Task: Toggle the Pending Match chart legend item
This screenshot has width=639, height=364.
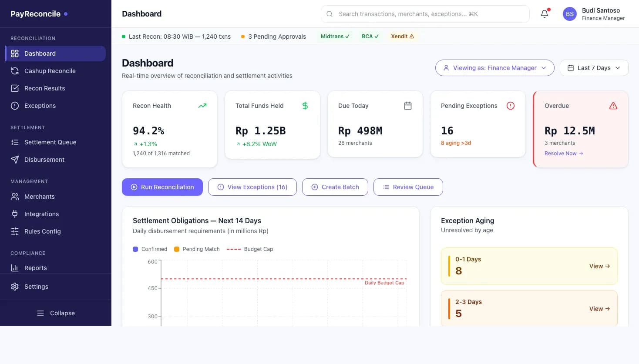Action: tap(196, 249)
